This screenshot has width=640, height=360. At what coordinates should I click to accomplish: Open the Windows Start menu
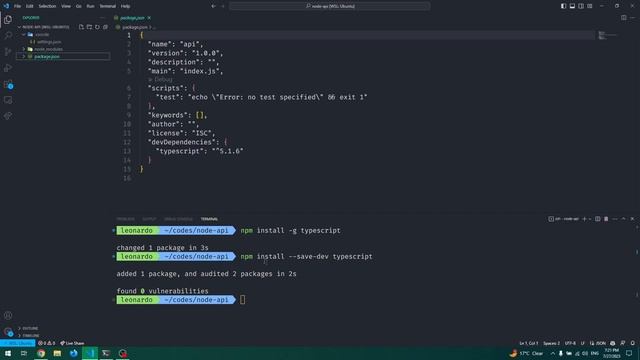[8, 353]
